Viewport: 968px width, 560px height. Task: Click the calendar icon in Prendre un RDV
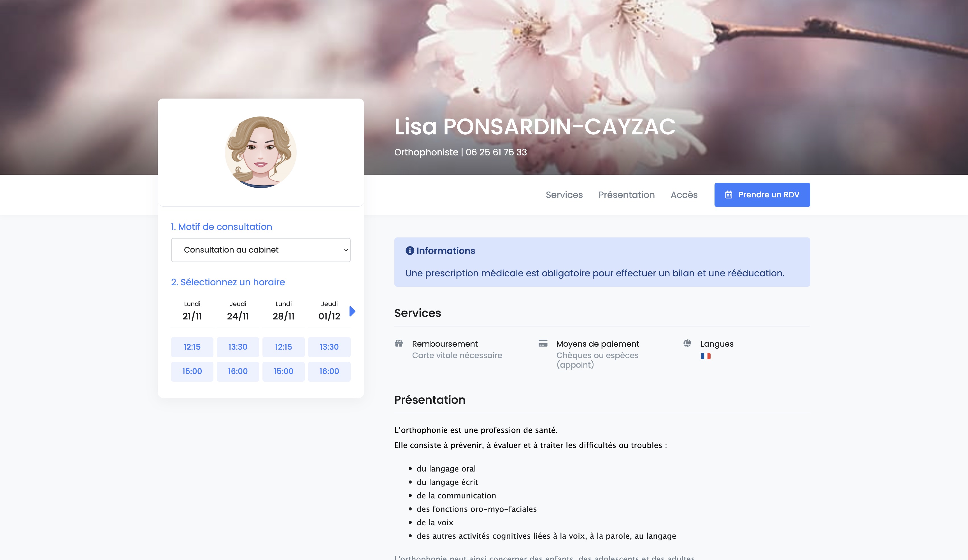pos(728,195)
